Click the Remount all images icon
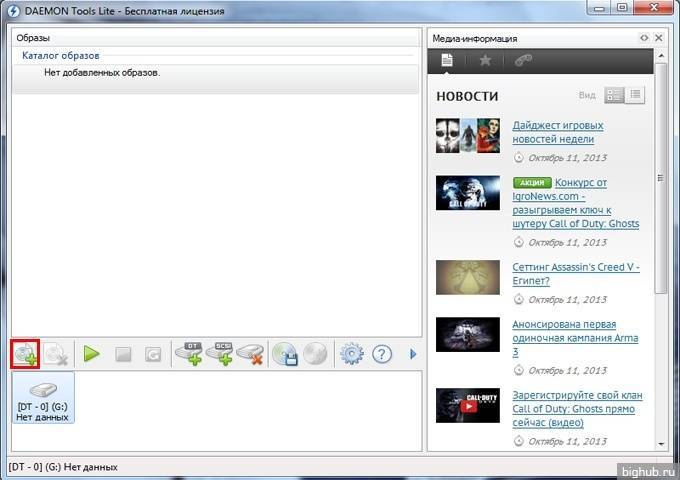This screenshot has height=480, width=680. tap(153, 355)
